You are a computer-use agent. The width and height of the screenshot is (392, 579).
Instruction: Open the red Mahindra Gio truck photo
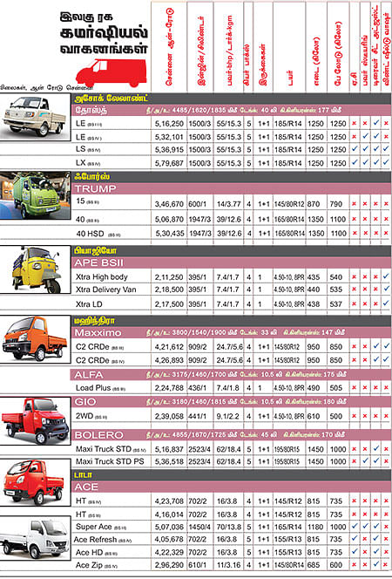click(35, 421)
